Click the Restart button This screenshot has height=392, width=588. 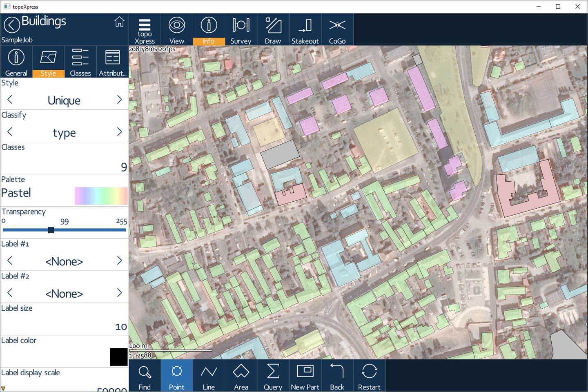(x=369, y=376)
